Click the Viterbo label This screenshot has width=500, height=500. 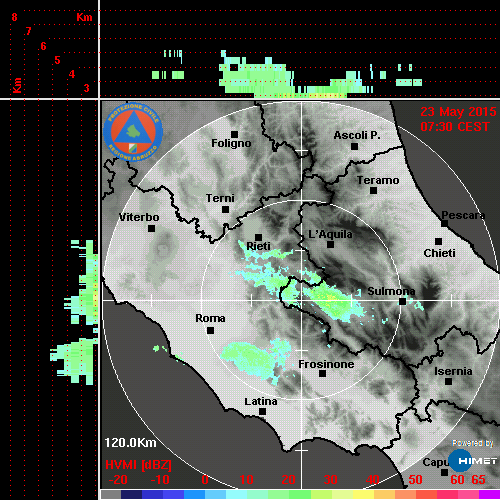(139, 217)
